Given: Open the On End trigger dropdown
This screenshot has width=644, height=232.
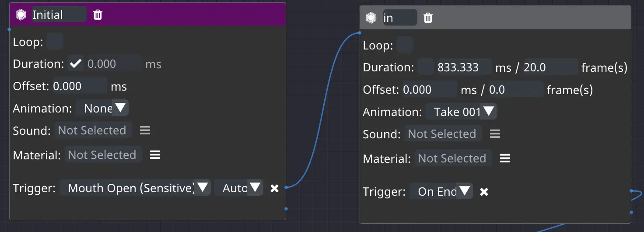Looking at the screenshot, I should click(441, 192).
